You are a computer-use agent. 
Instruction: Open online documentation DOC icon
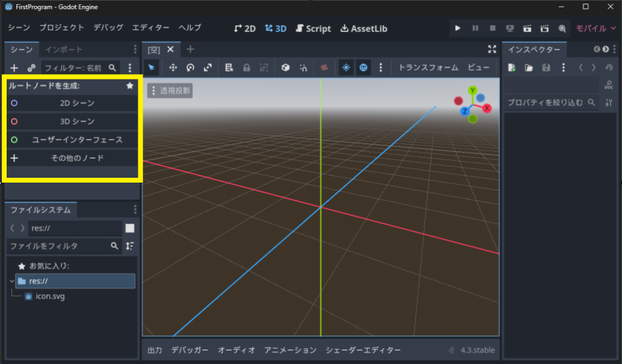click(x=609, y=85)
